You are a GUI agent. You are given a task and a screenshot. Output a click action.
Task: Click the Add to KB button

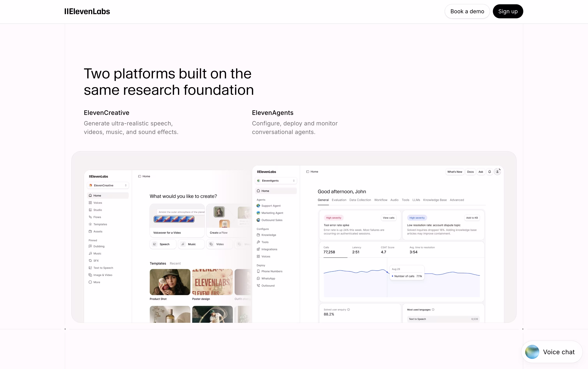point(472,218)
